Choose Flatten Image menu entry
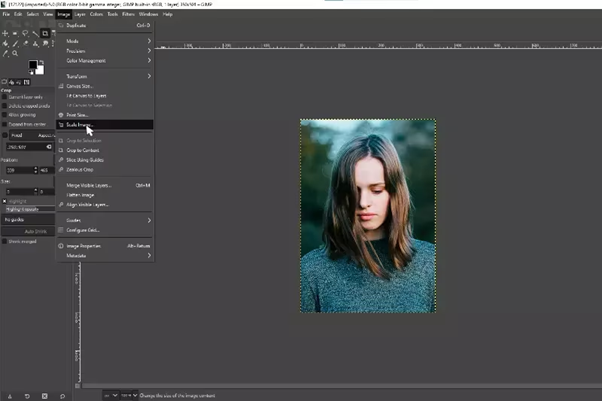The height and width of the screenshot is (401, 602). pyautogui.click(x=105, y=195)
